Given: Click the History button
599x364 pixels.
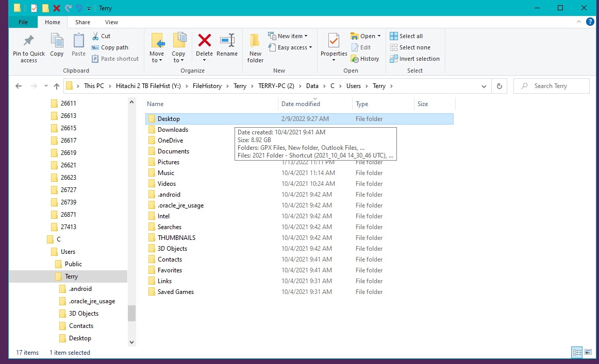Looking at the screenshot, I should pyautogui.click(x=365, y=59).
